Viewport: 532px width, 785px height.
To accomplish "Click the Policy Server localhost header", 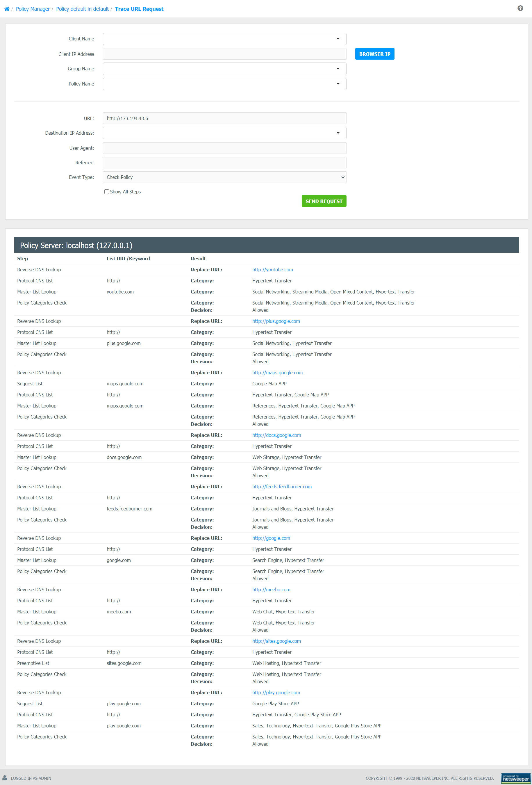I will [x=266, y=245].
